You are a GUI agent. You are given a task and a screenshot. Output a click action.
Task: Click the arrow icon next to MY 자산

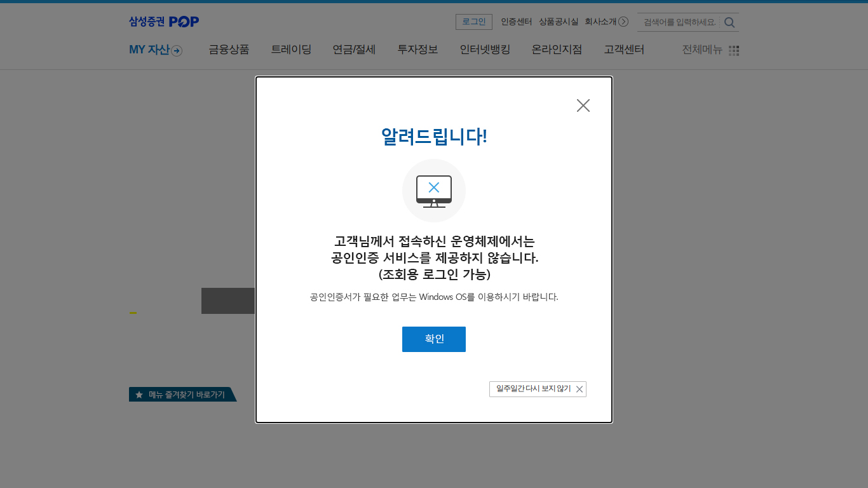pyautogui.click(x=177, y=51)
